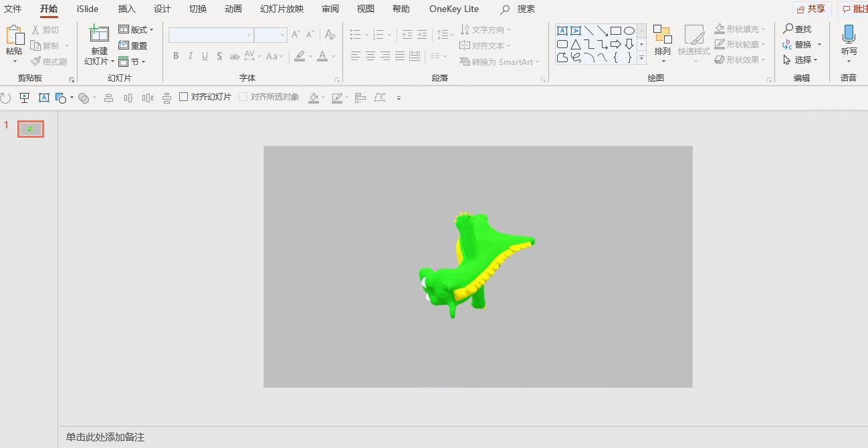Open the 版式 (Layout) dropdown
The height and width of the screenshot is (448, 868).
(136, 29)
